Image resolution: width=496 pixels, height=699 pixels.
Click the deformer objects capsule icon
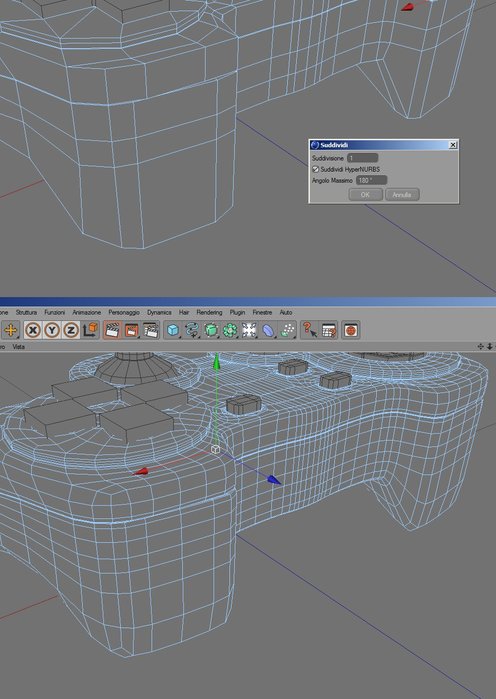pos(268,330)
